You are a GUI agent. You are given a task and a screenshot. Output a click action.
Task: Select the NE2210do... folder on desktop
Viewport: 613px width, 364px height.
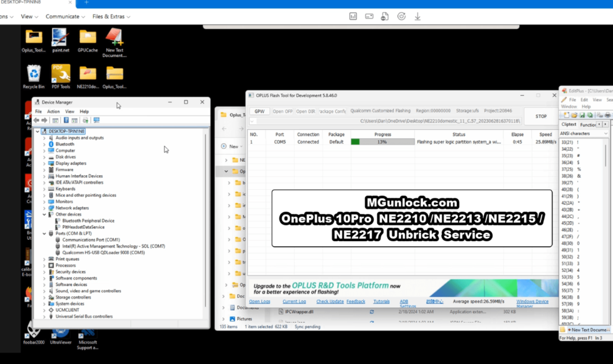click(87, 77)
